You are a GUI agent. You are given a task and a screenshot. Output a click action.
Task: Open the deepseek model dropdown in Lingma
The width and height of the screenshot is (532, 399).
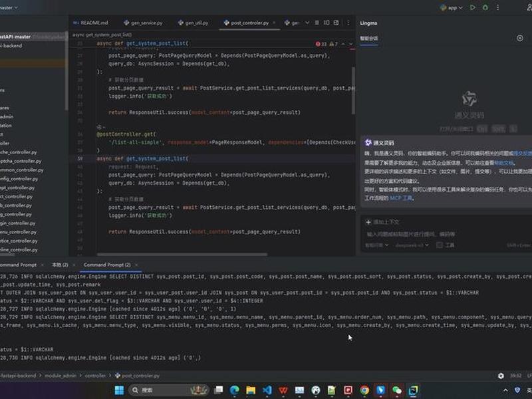412,245
